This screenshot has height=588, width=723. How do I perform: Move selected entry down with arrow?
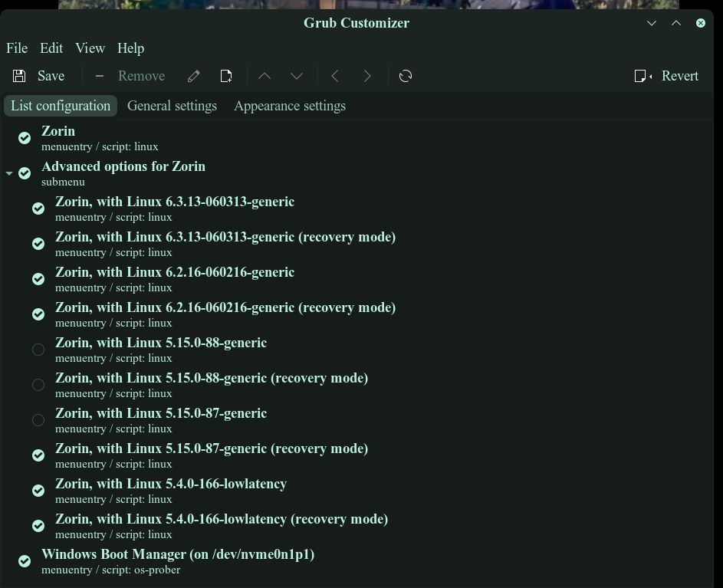[x=297, y=76]
